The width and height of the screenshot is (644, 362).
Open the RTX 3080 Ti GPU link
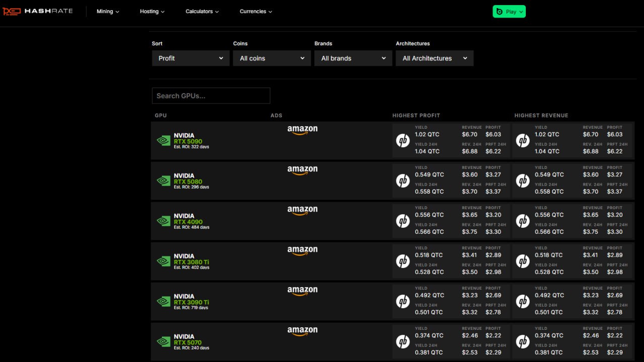point(191,262)
